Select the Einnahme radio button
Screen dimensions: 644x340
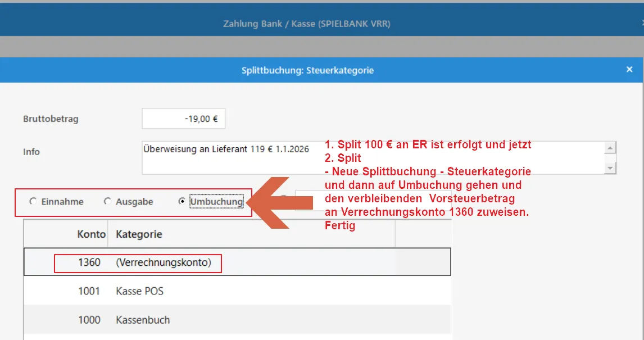point(34,202)
